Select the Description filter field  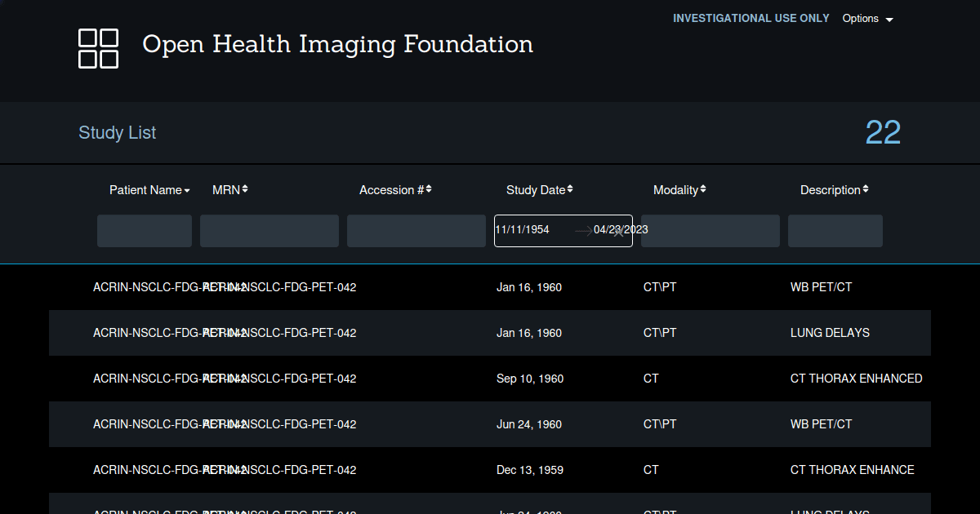(x=835, y=230)
